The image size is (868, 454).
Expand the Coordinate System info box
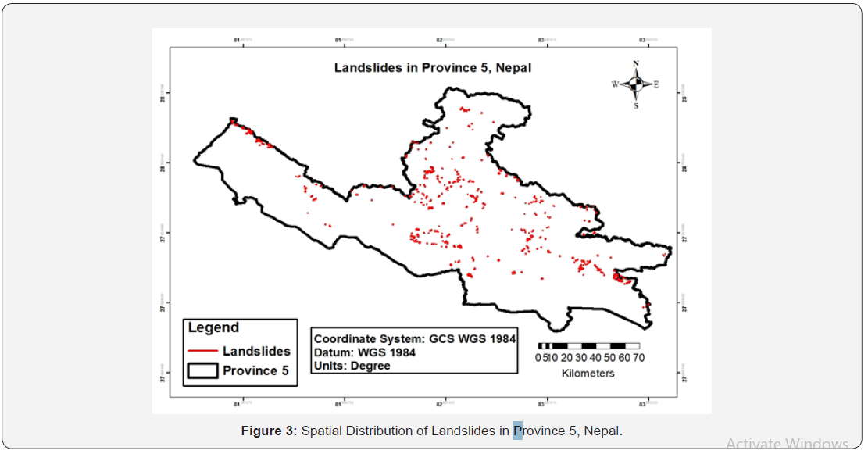pos(413,339)
